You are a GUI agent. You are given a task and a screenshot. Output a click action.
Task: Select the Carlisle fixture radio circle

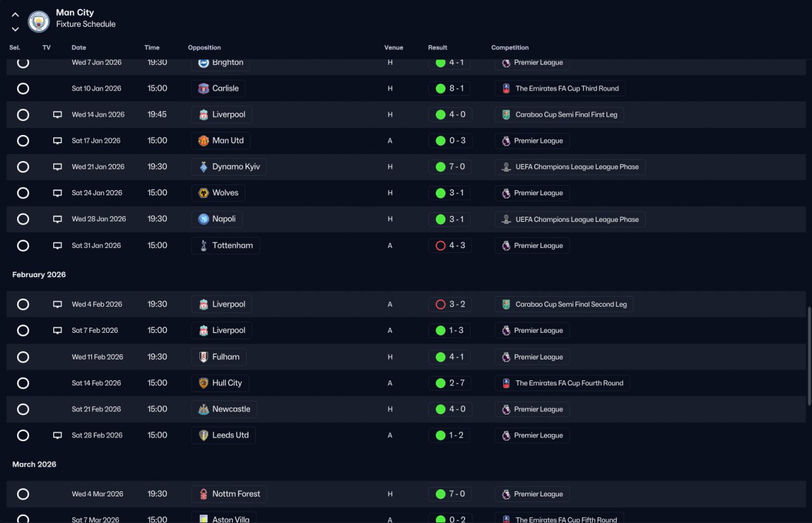point(23,89)
